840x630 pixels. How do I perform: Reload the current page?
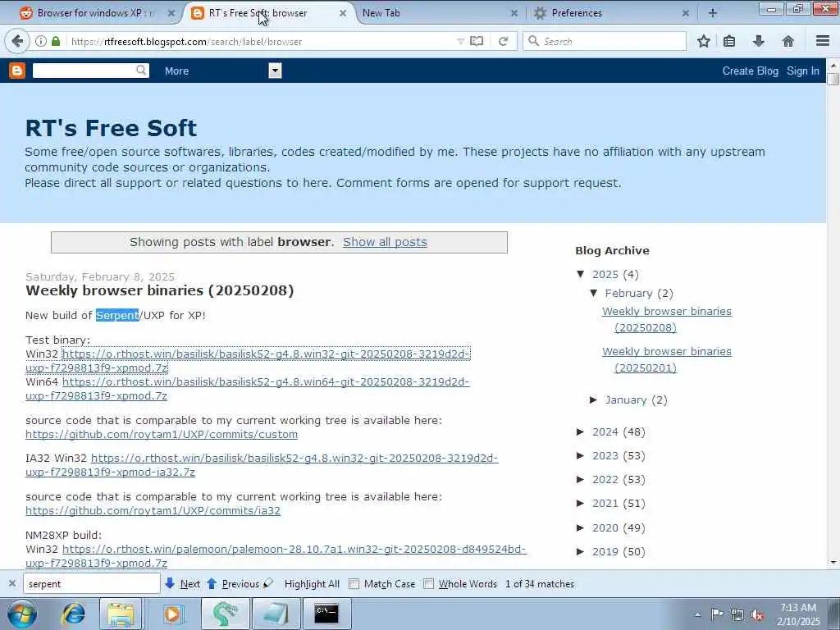(x=503, y=41)
